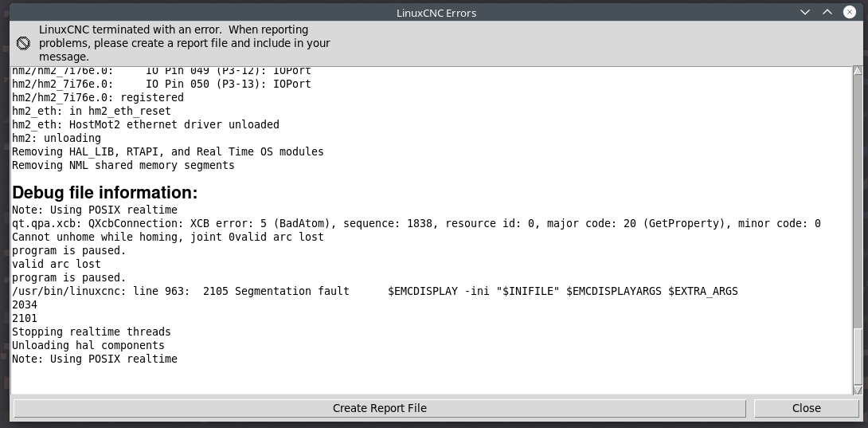
Task: Maximize the LinuxCNC Errors window
Action: point(827,12)
